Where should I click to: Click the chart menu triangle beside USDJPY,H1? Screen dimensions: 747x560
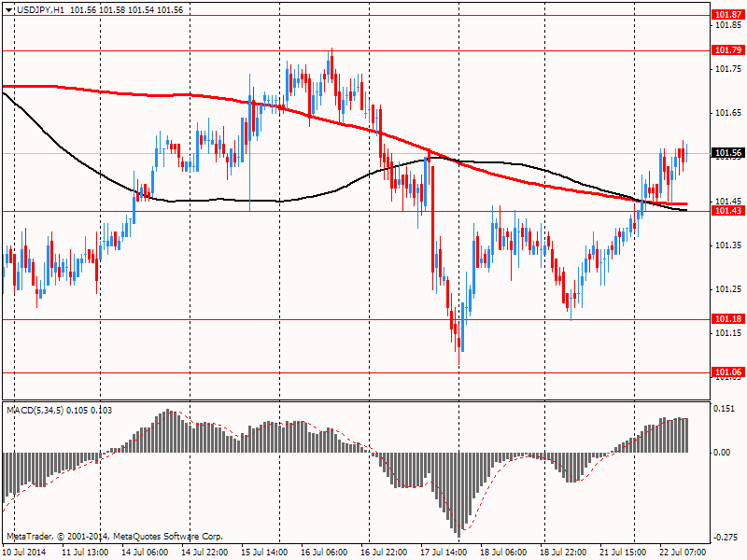pyautogui.click(x=8, y=10)
